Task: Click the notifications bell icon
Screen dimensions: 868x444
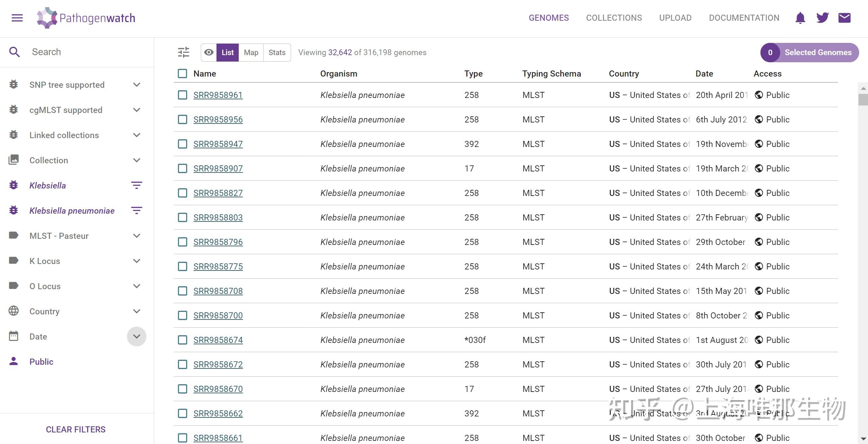Action: coord(800,18)
